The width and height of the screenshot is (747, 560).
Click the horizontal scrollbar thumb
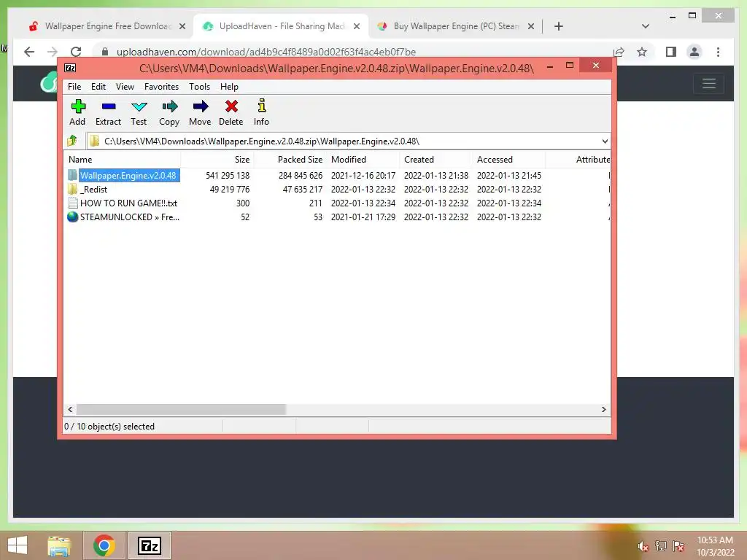[x=181, y=410]
